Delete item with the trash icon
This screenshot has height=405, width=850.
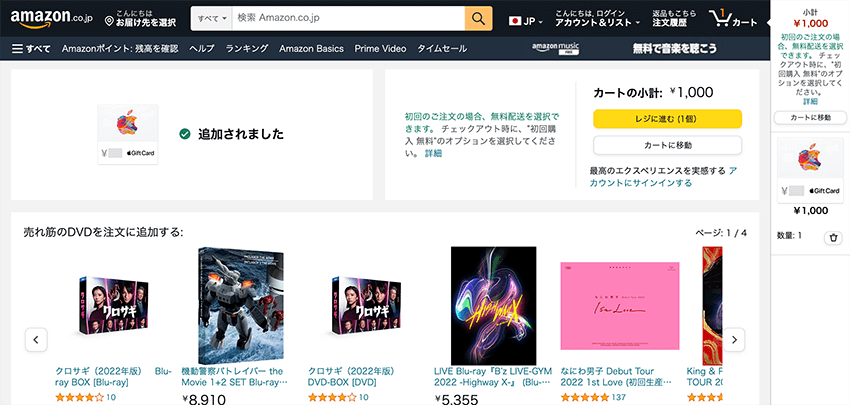click(x=833, y=237)
